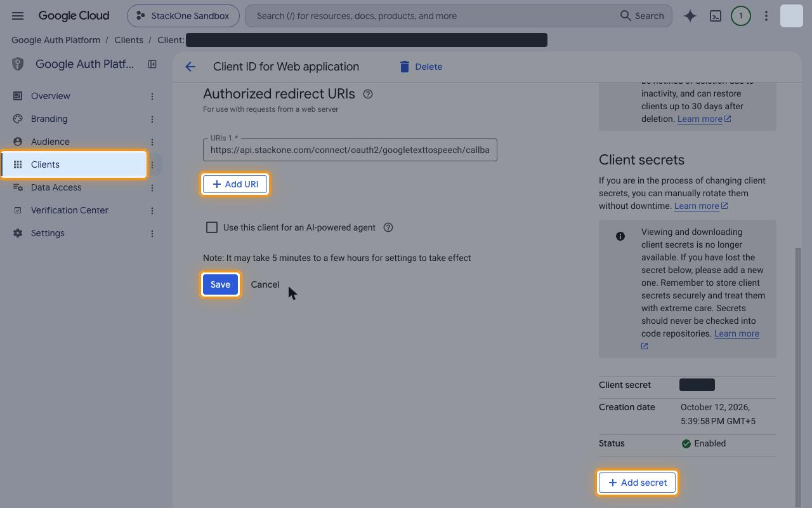
Task: Open Gemini AI assistant sparkle icon
Action: [690, 16]
